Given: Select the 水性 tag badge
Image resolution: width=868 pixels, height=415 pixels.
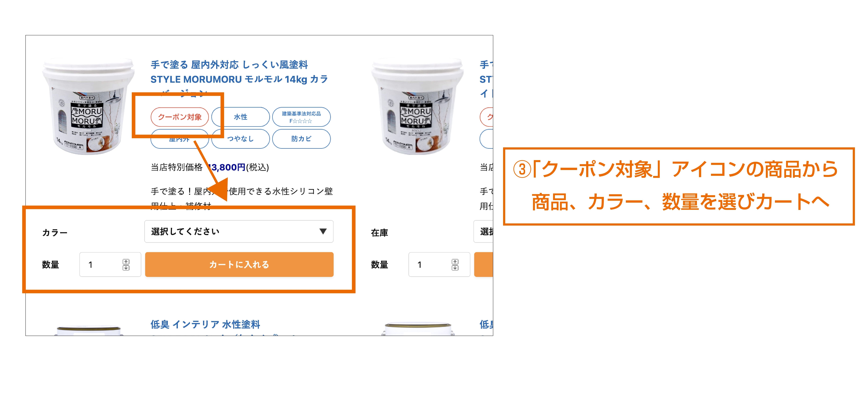Looking at the screenshot, I should coord(241,117).
